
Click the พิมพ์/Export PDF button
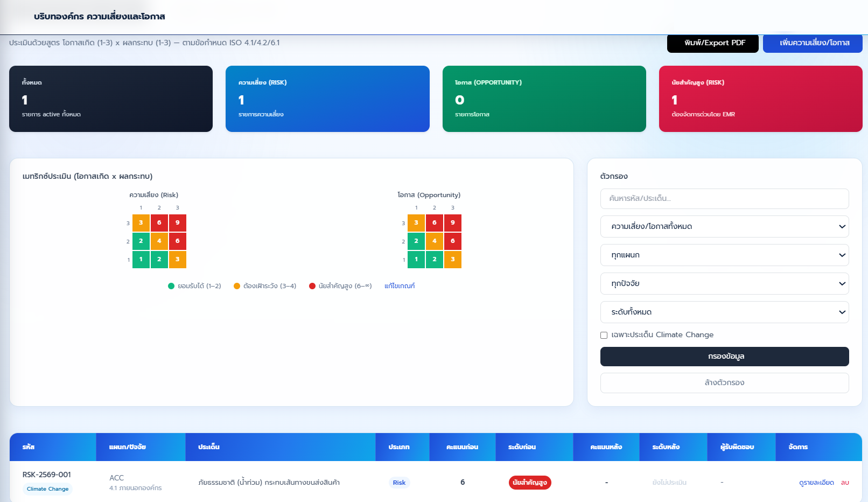tap(712, 43)
